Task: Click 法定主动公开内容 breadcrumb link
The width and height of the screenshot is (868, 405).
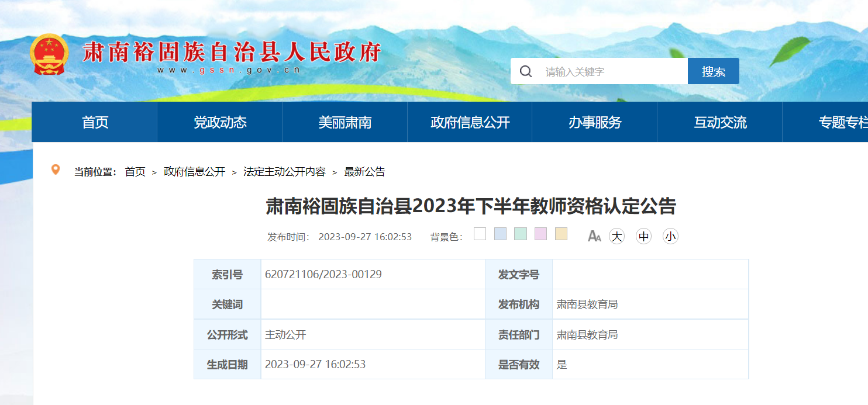Action: coord(284,172)
